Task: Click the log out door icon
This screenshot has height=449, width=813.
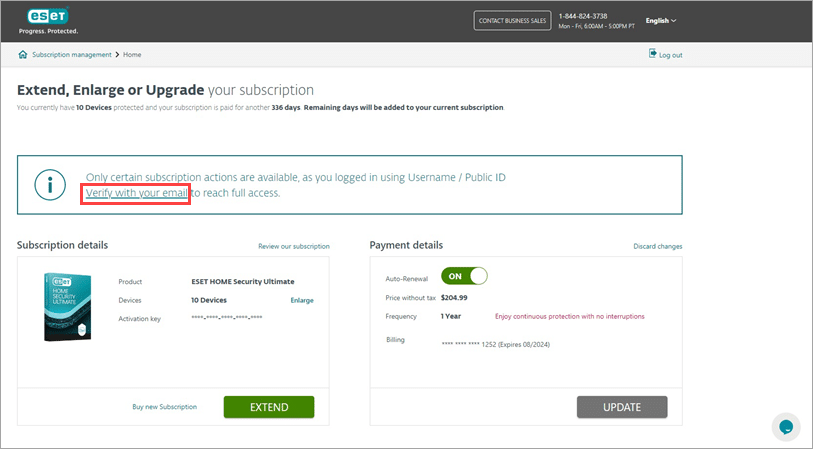Action: [652, 54]
